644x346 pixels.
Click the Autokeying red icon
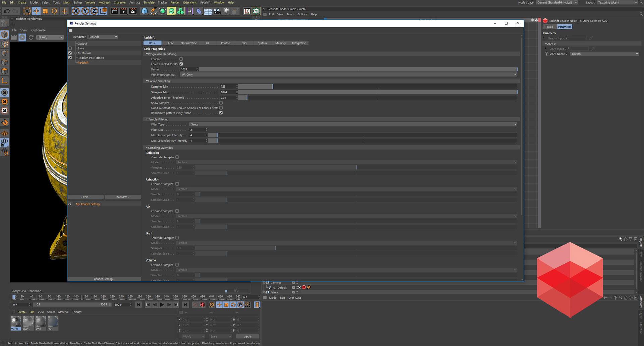point(202,305)
